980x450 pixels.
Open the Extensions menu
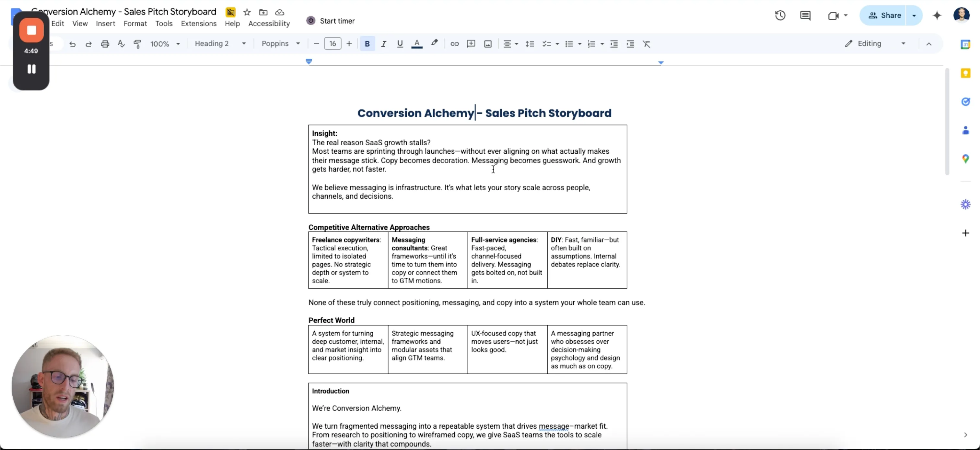coord(199,24)
